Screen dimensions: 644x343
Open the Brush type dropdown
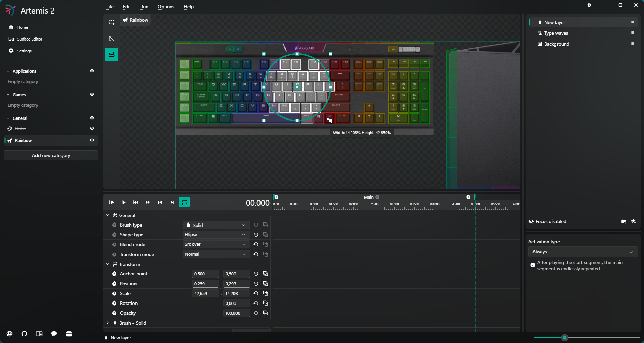(216, 225)
